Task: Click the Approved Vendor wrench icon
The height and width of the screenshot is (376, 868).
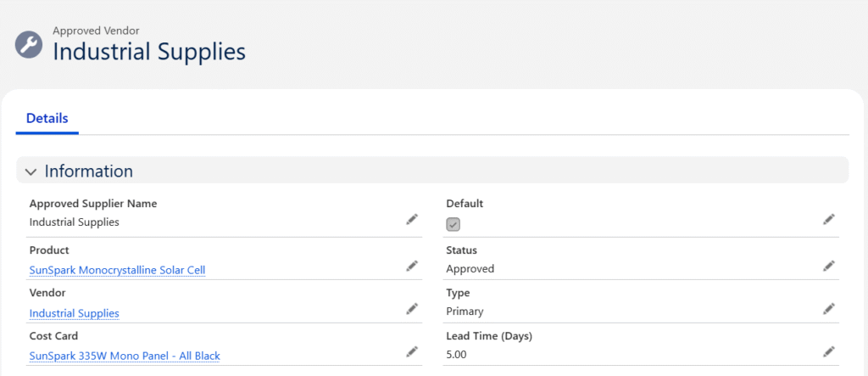Action: click(29, 44)
